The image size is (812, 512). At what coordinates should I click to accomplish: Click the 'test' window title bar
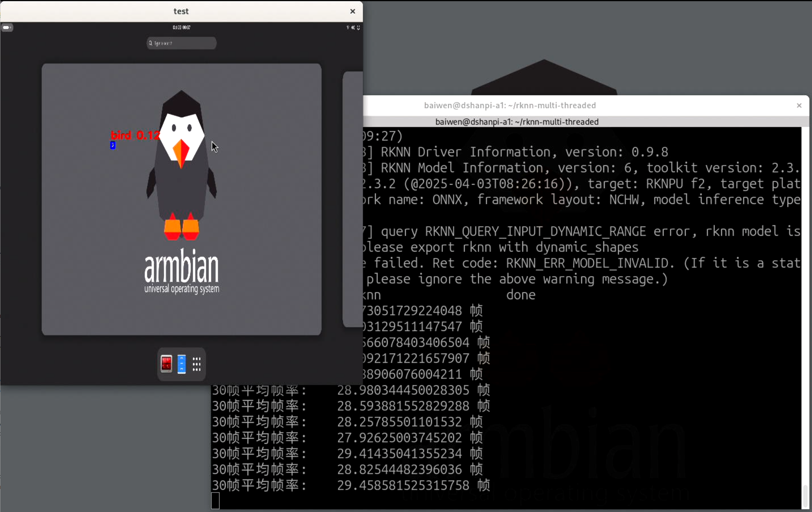(x=181, y=11)
